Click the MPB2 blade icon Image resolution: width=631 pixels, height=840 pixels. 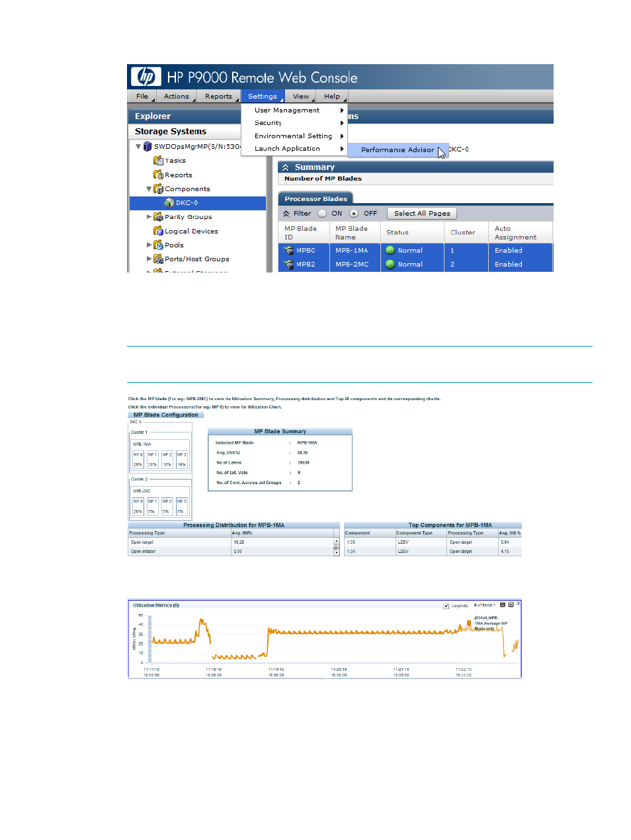coord(288,264)
